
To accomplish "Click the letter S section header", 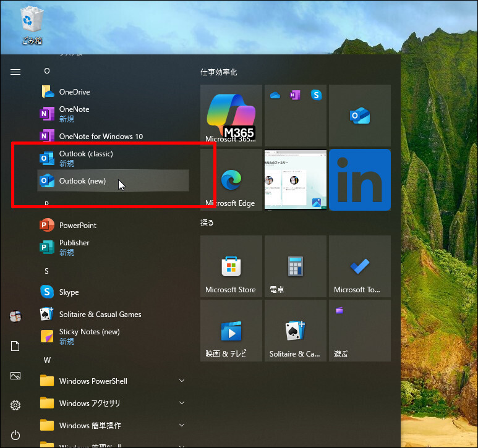I will [x=46, y=271].
